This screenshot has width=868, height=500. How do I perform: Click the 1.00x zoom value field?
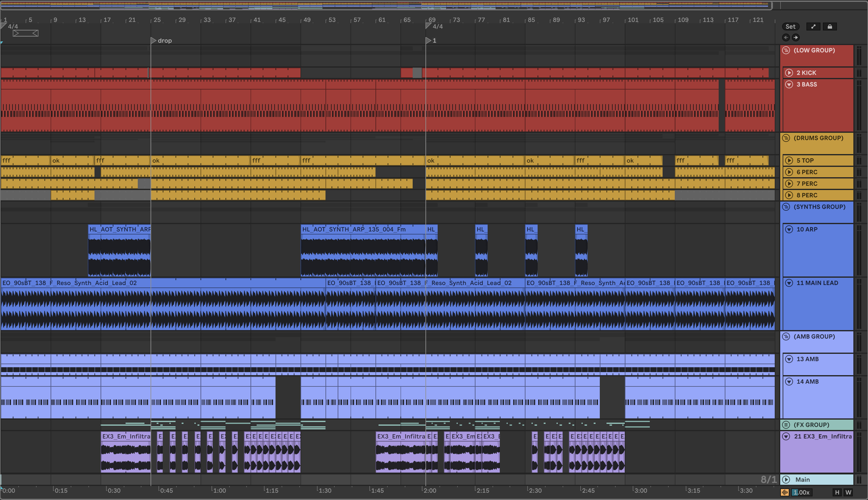(801, 492)
